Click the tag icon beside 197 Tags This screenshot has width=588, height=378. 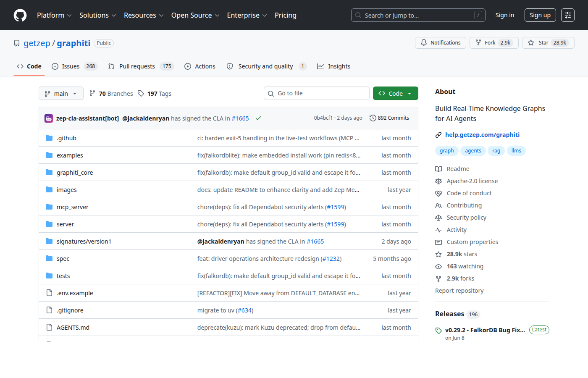141,93
